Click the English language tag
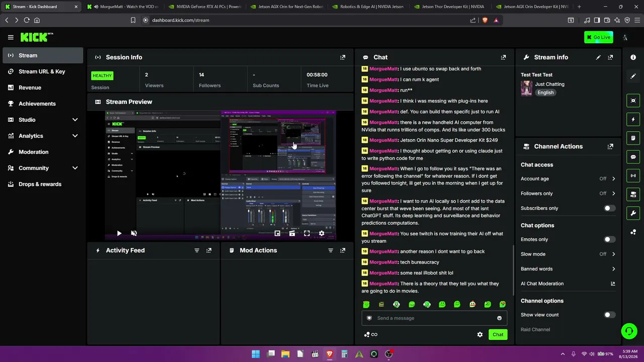 (x=545, y=93)
